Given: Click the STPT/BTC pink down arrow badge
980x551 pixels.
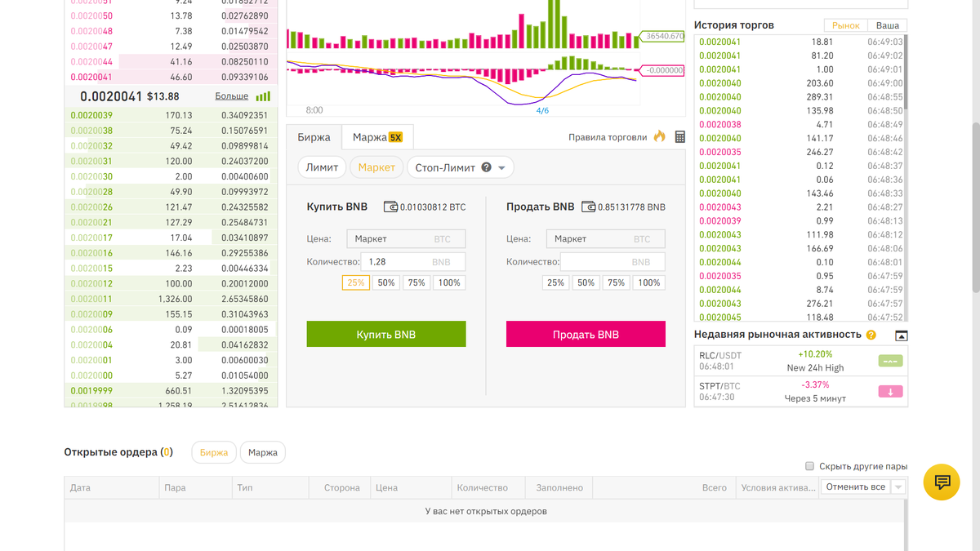Looking at the screenshot, I should (x=890, y=391).
